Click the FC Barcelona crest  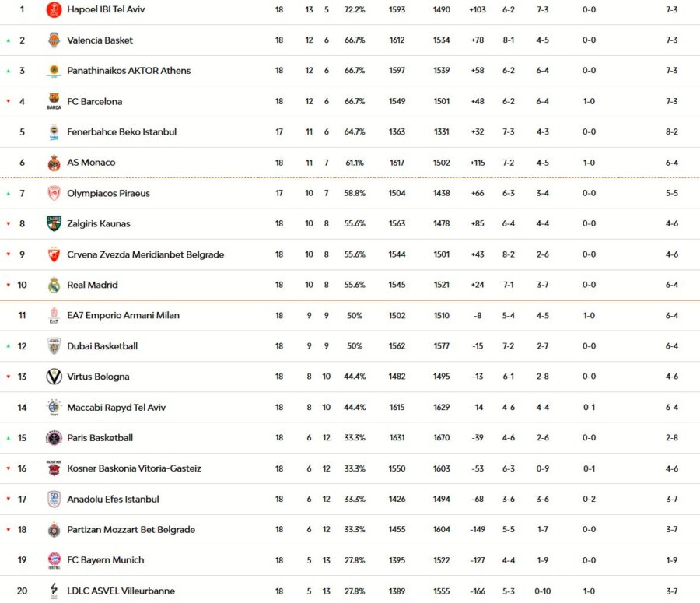click(53, 101)
